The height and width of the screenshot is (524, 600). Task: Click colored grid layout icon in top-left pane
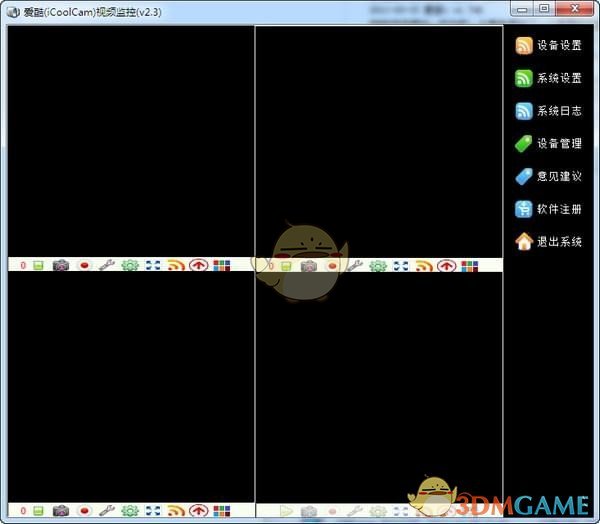(x=222, y=265)
